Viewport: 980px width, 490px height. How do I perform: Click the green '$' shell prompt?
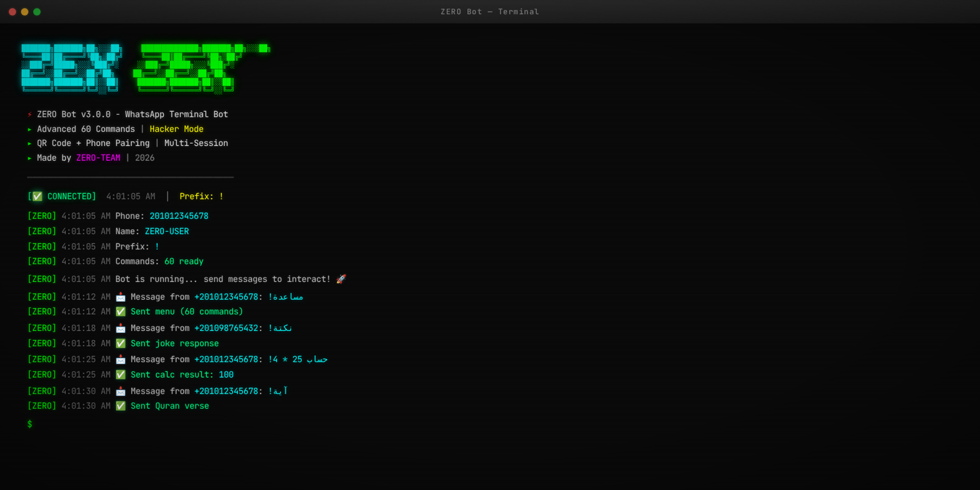coord(29,424)
